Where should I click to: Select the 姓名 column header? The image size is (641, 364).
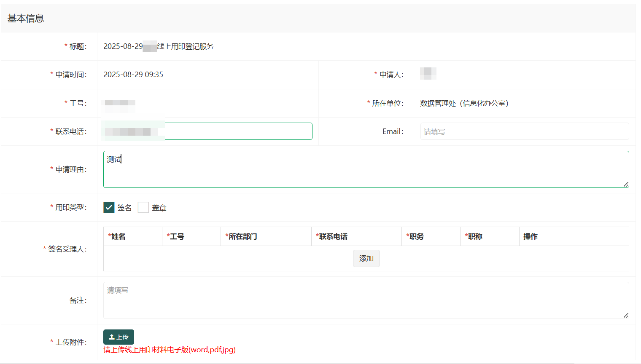(x=117, y=236)
